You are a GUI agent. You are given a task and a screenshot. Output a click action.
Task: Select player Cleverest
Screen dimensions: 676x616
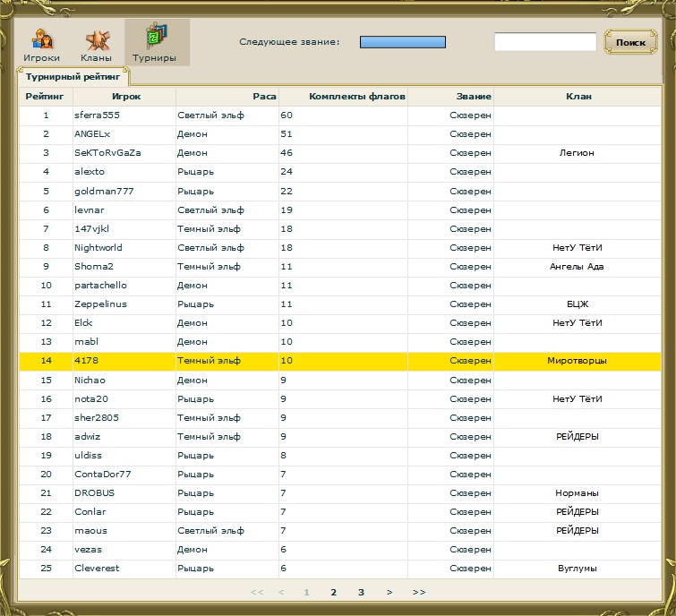(x=97, y=569)
